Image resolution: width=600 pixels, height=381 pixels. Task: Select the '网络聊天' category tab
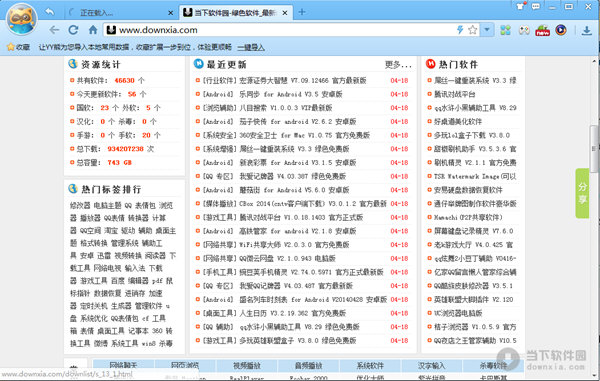tap(123, 365)
